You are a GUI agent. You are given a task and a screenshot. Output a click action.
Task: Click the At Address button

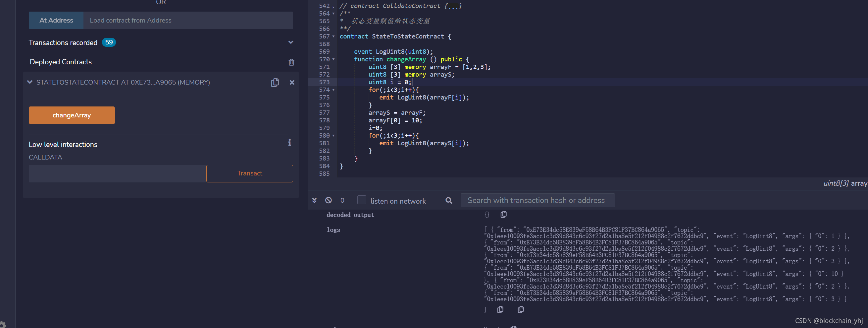click(x=56, y=20)
